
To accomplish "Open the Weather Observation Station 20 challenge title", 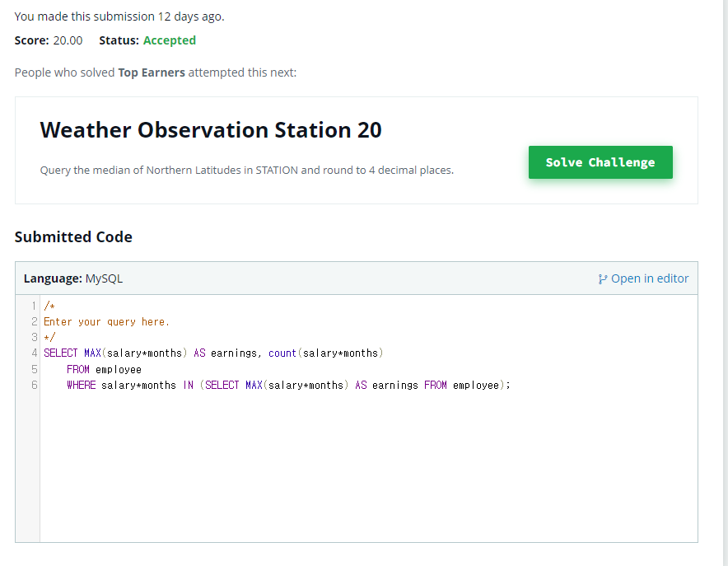I will tap(211, 129).
